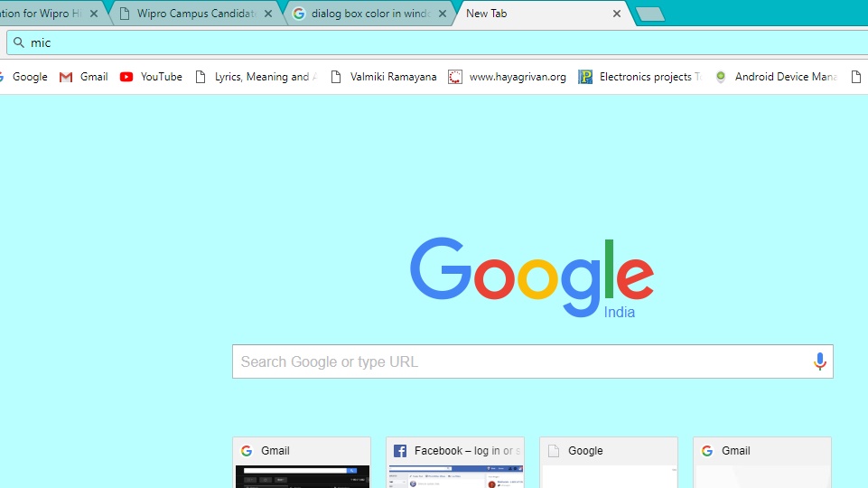Open a new tab with the new-tab button

(x=650, y=14)
